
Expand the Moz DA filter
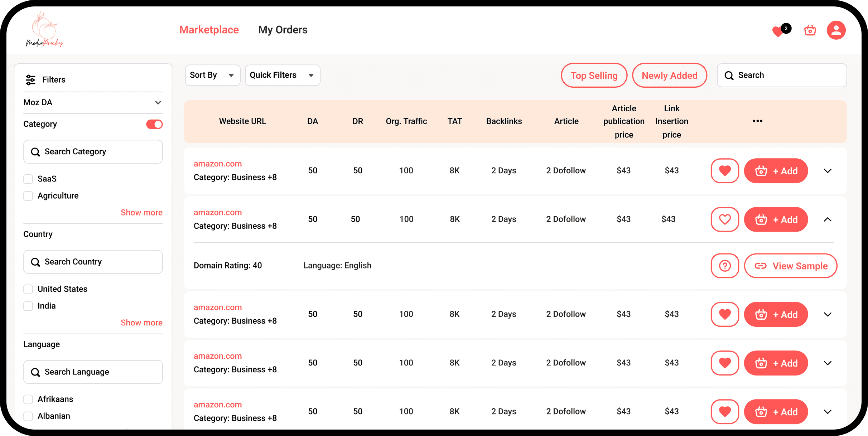coord(93,103)
